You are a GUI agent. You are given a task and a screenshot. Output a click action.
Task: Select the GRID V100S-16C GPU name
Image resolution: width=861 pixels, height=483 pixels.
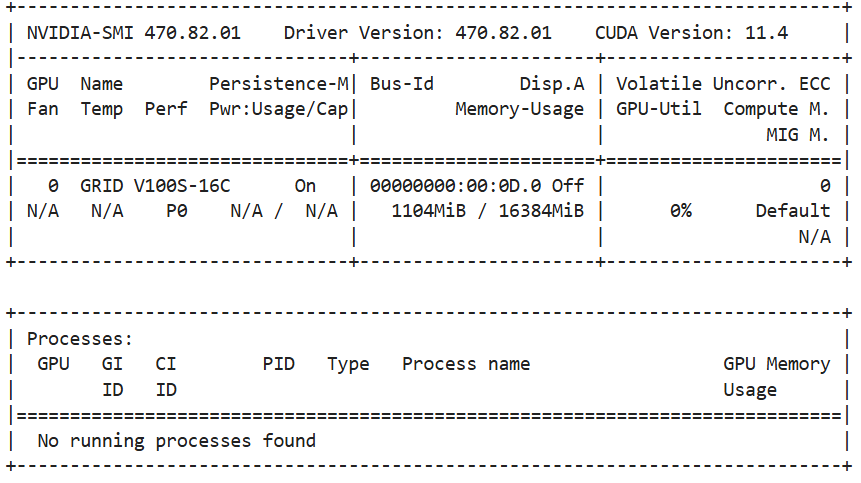[155, 186]
